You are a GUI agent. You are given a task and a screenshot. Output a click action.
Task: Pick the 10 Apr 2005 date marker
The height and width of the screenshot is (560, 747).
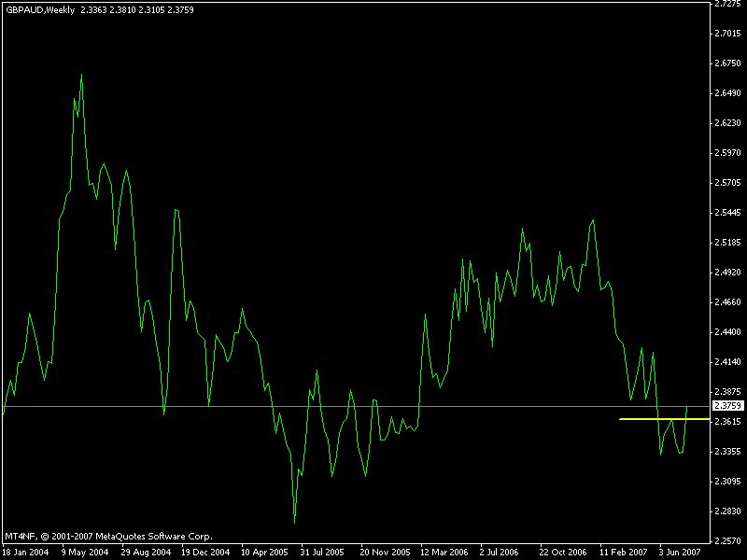pos(264,552)
